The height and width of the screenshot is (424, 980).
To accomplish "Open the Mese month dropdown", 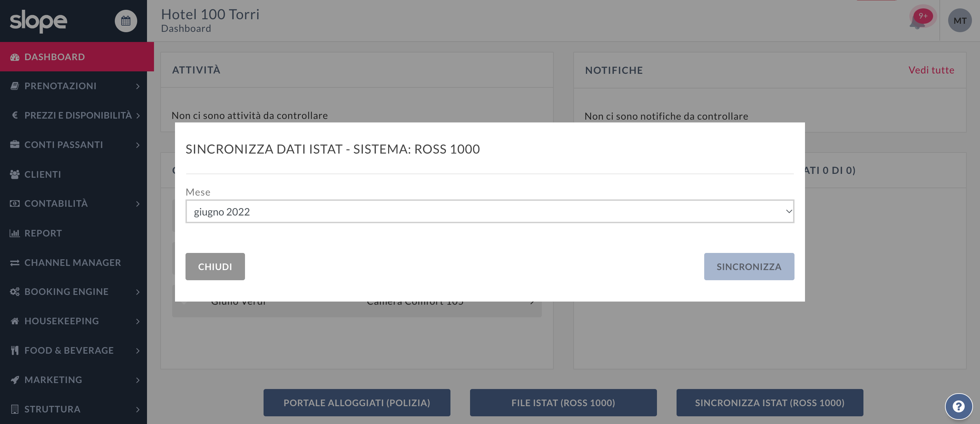I will (489, 211).
